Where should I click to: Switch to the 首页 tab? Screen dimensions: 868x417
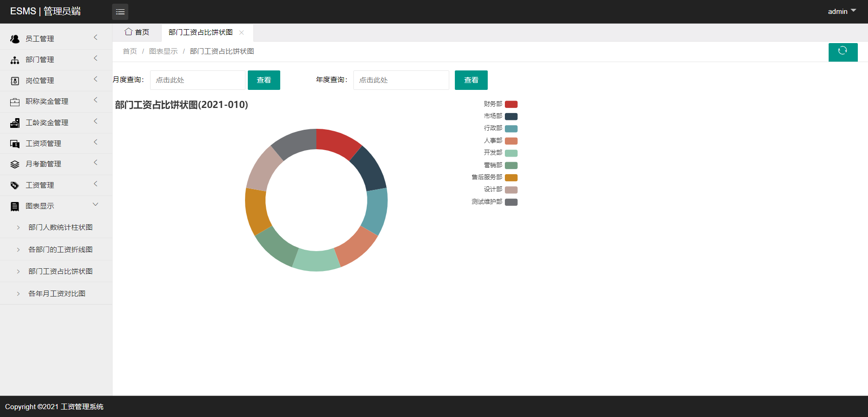pos(137,32)
